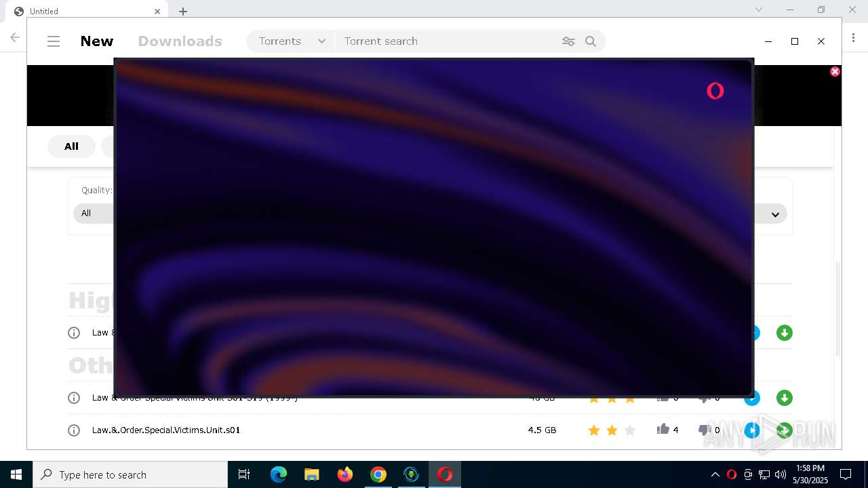Launch Firefox from taskbar

(x=344, y=474)
